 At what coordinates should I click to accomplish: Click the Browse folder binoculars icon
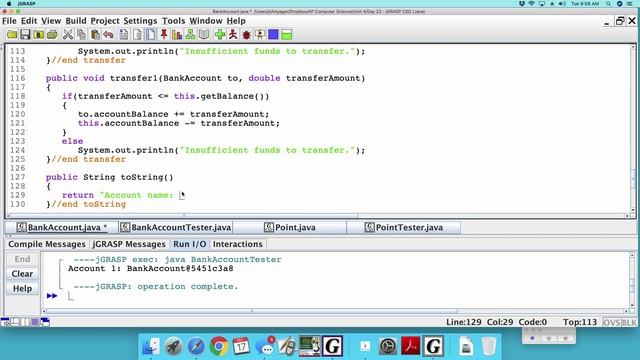(39, 35)
